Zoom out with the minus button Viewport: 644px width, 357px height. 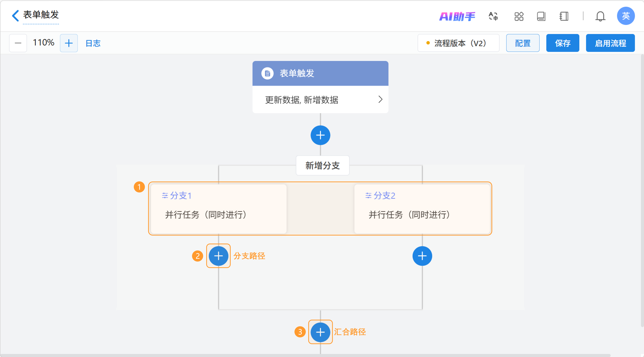(x=18, y=43)
